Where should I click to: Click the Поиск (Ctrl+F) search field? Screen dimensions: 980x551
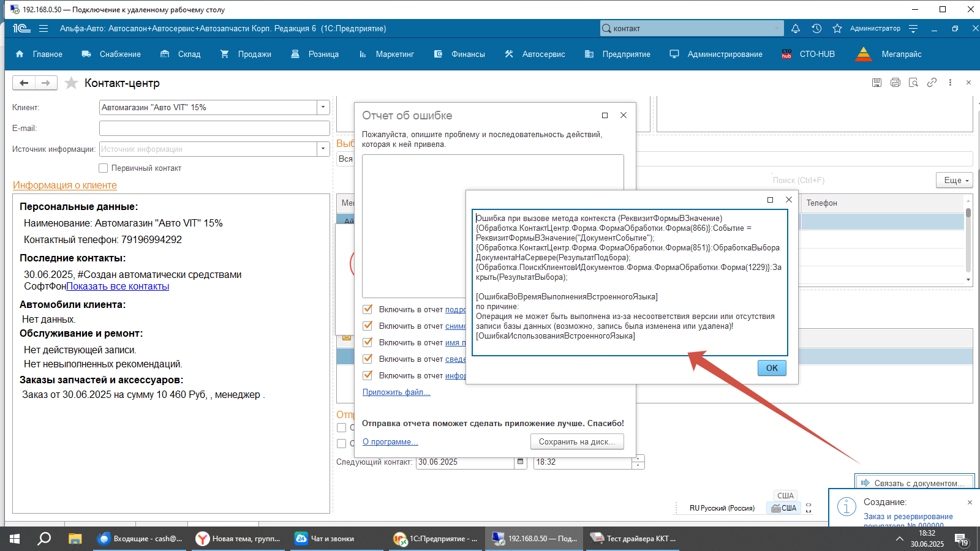(x=851, y=180)
